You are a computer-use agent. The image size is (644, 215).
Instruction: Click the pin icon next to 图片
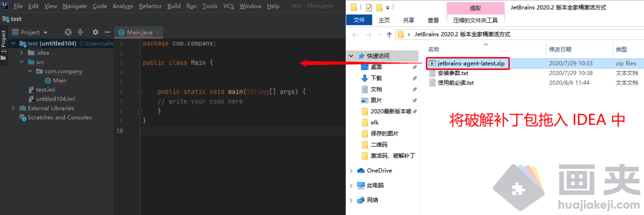tap(414, 100)
